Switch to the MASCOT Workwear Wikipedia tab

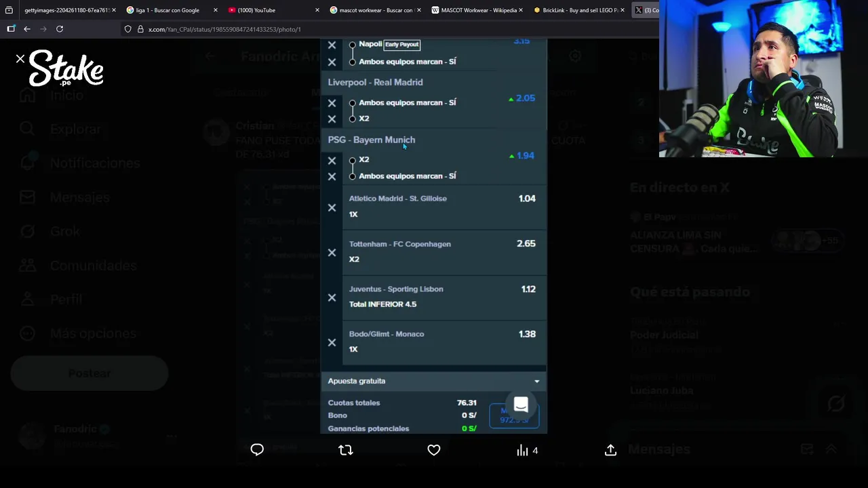(476, 10)
